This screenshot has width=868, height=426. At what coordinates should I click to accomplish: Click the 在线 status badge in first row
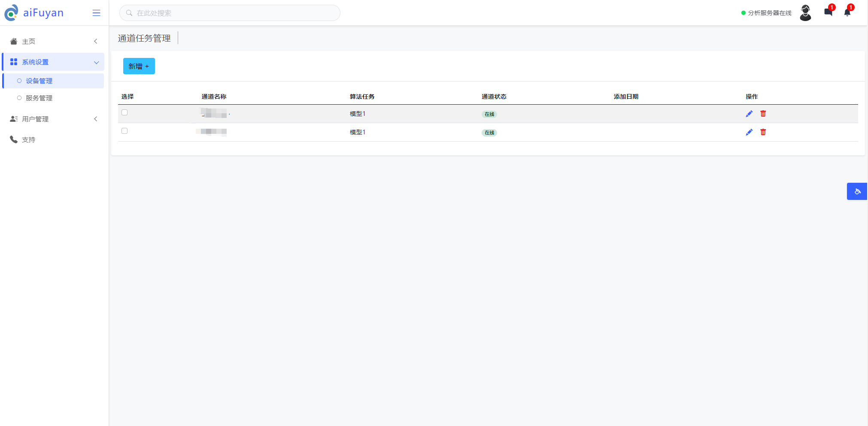pyautogui.click(x=489, y=114)
